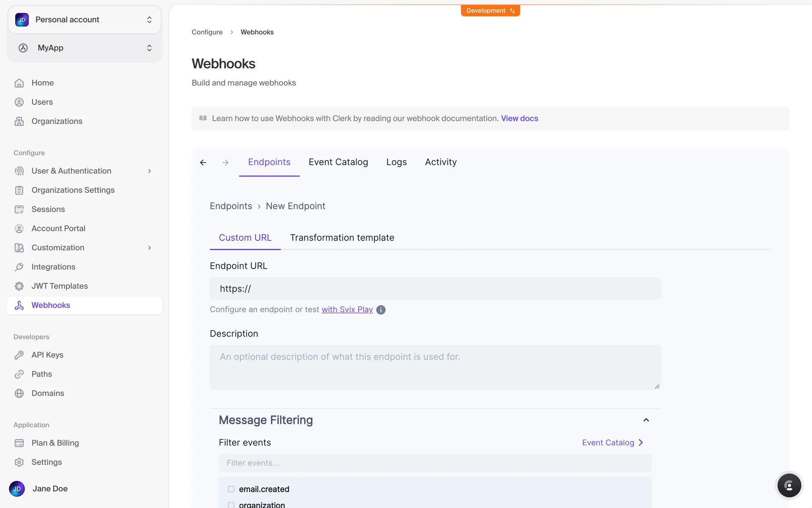
Task: Click the back arrow in webhooks panel
Action: (x=203, y=163)
